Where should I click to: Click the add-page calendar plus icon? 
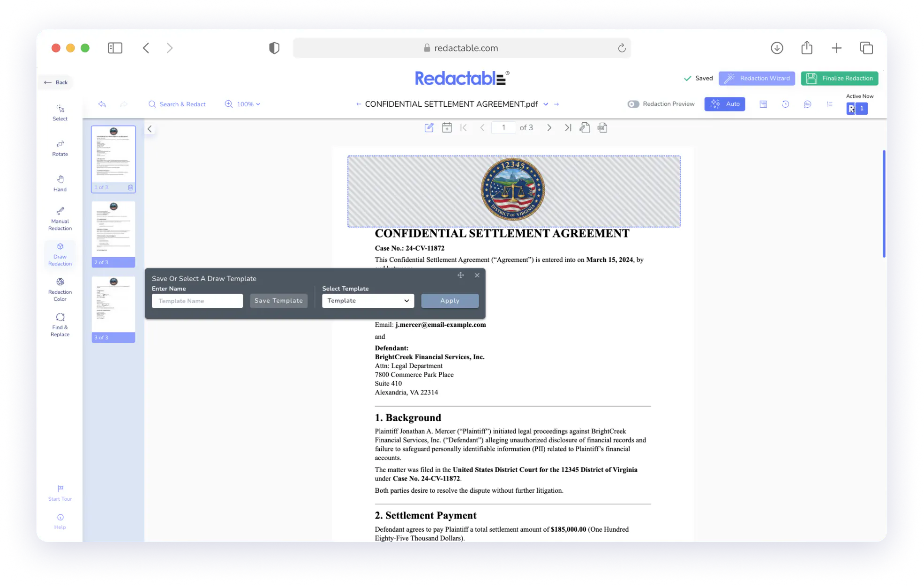pyautogui.click(x=447, y=127)
